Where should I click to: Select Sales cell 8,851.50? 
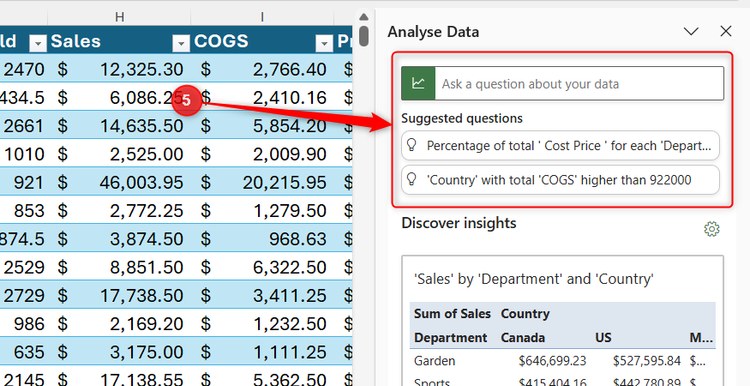tap(119, 267)
